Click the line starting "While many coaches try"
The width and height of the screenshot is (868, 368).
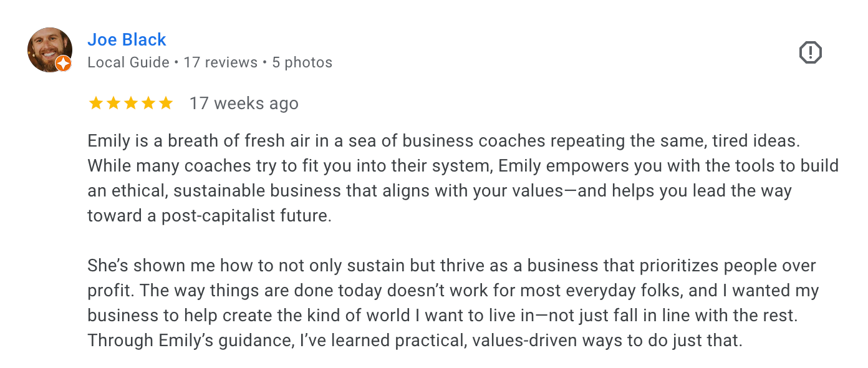[x=463, y=166]
